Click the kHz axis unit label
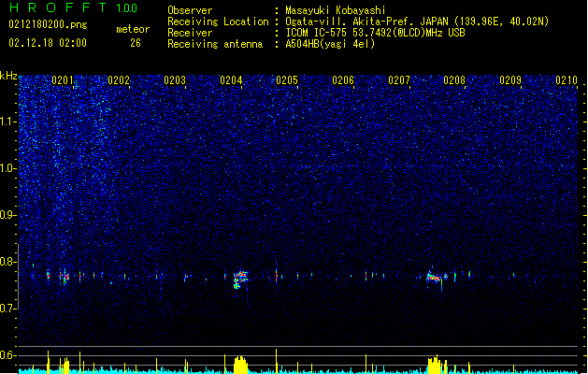 click(8, 76)
